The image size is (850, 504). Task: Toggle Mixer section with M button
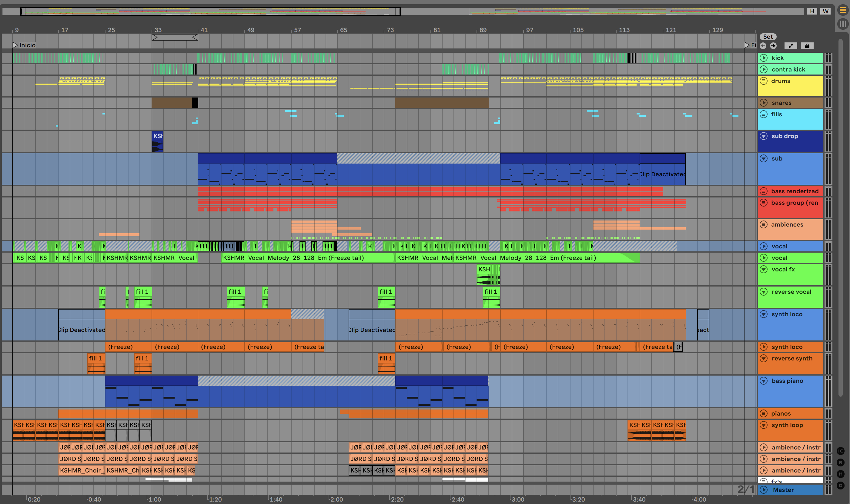[840, 474]
